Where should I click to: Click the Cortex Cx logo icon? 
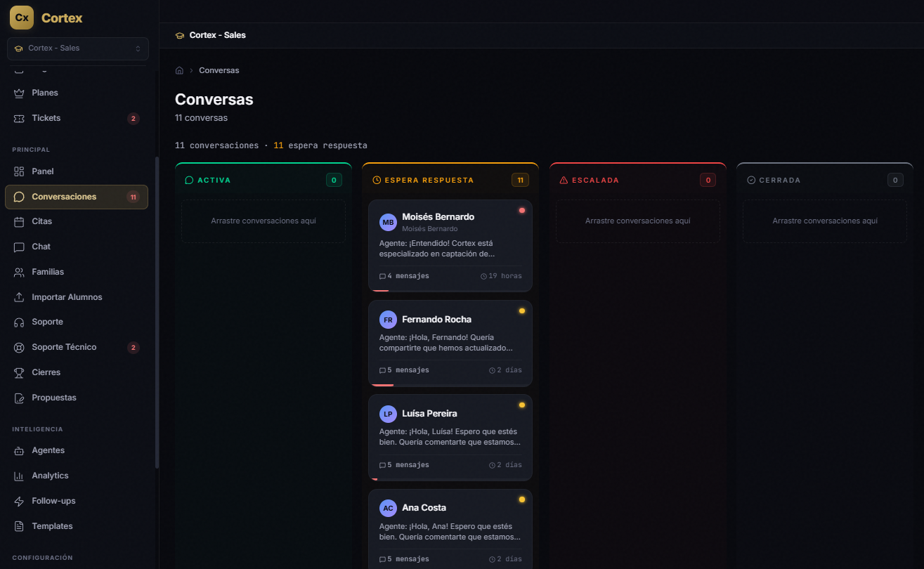[22, 18]
